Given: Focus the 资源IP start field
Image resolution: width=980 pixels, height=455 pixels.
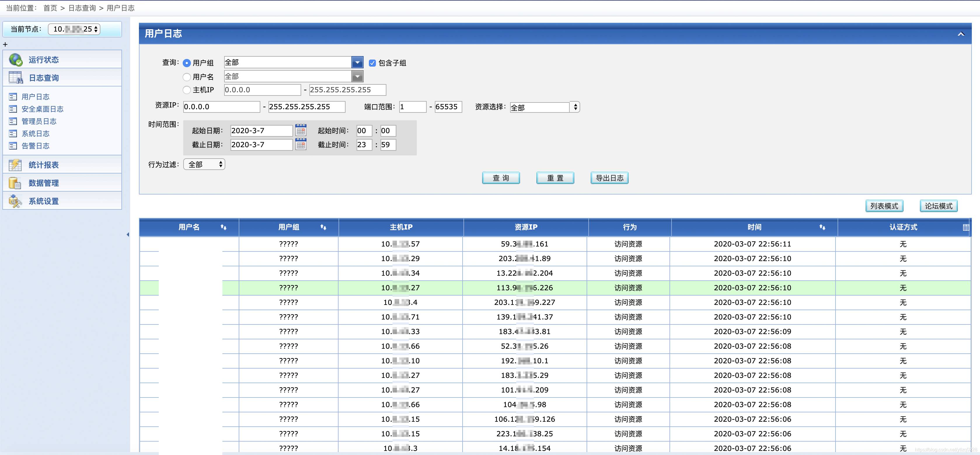Looking at the screenshot, I should coord(222,107).
